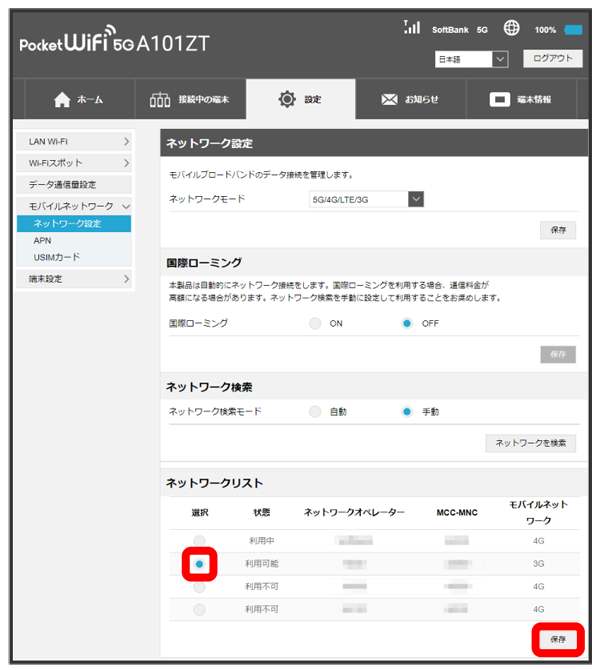Viewport: 600px width, 670px height.
Task: Select the 利用可能 3G network radio button
Action: (200, 564)
